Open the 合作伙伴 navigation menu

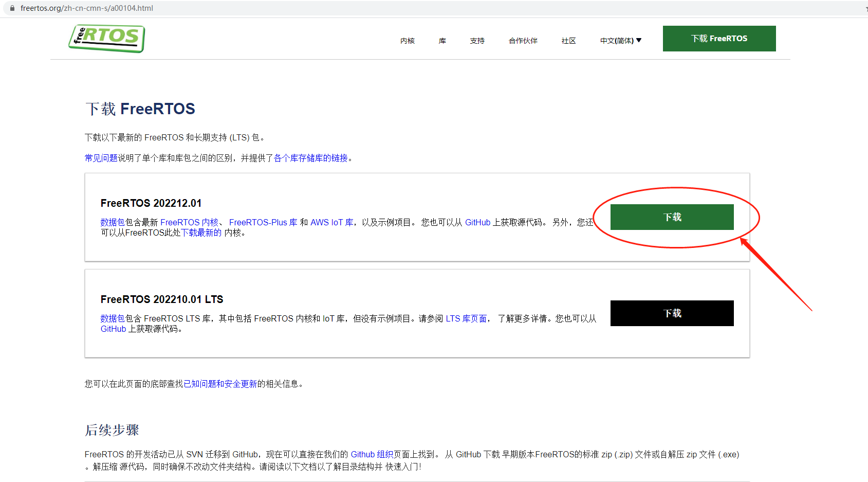point(523,41)
